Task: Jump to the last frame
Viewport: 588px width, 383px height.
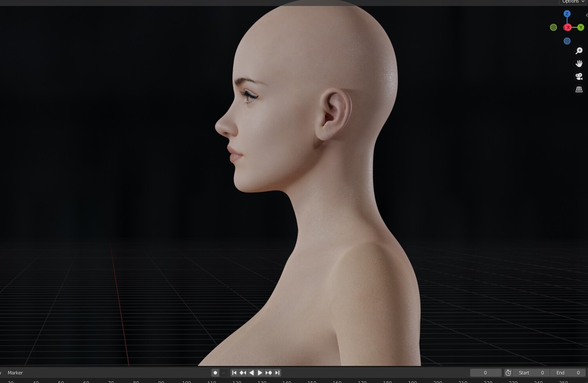Action: click(x=277, y=373)
